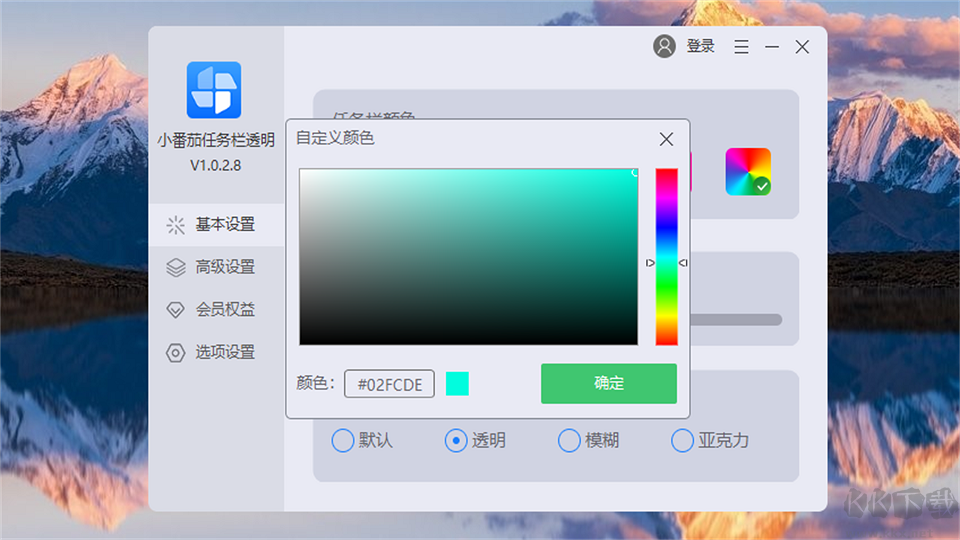
Task: Click the vertical rainbow hue slider
Action: [666, 256]
